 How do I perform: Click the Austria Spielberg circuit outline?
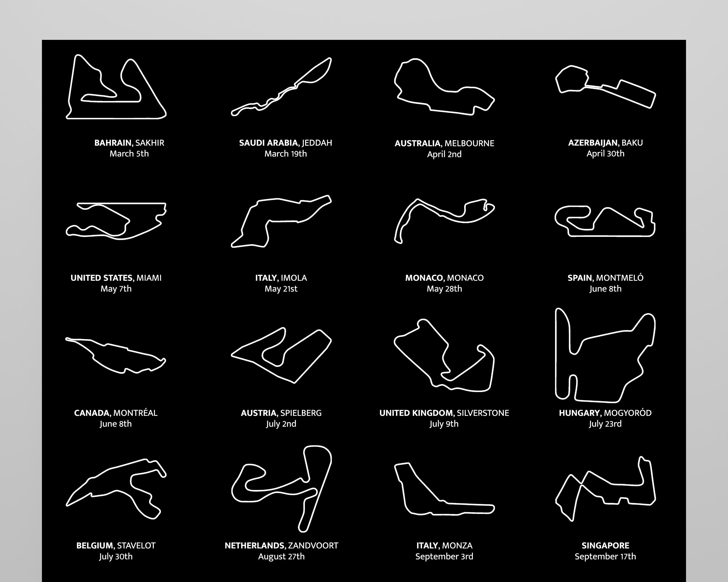(x=281, y=356)
